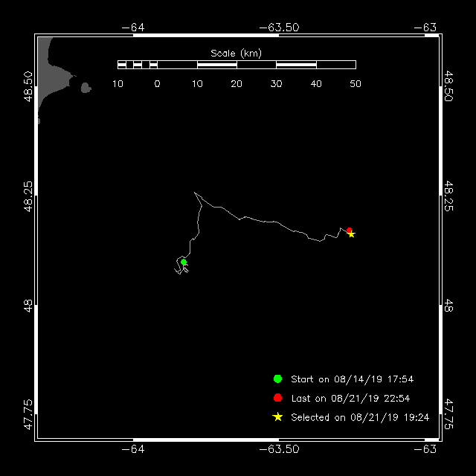Click the 47.75 latitude label on right axis
This screenshot has height=476, width=476.
[448, 414]
